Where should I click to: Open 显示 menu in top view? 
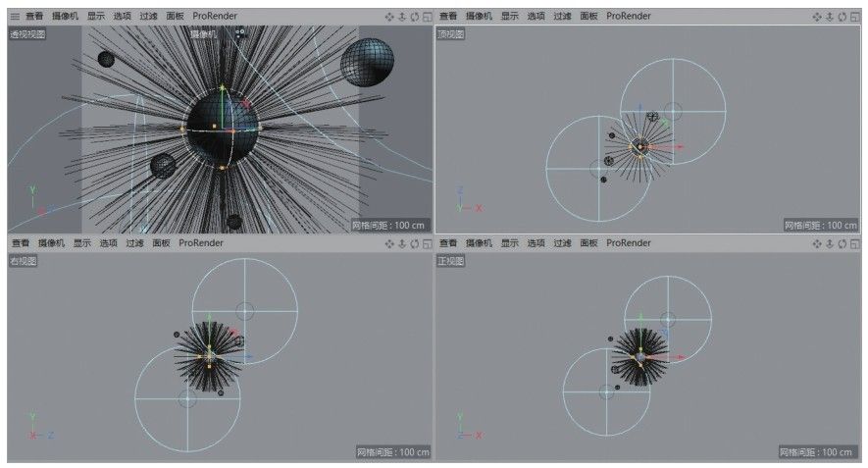pyautogui.click(x=510, y=16)
